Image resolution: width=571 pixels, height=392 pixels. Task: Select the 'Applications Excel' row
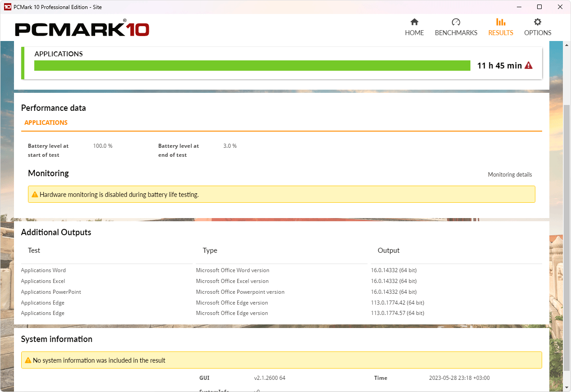(x=281, y=281)
